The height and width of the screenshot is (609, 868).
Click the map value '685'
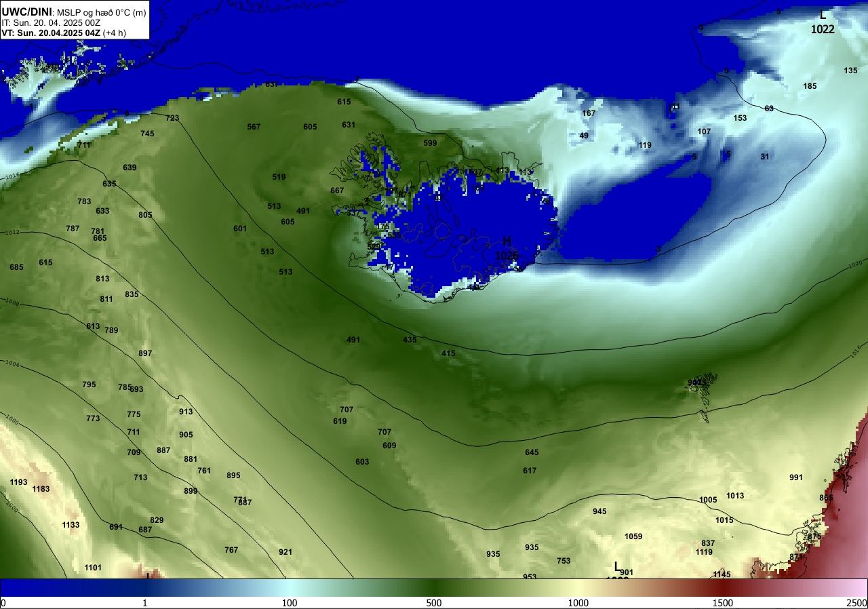16,267
